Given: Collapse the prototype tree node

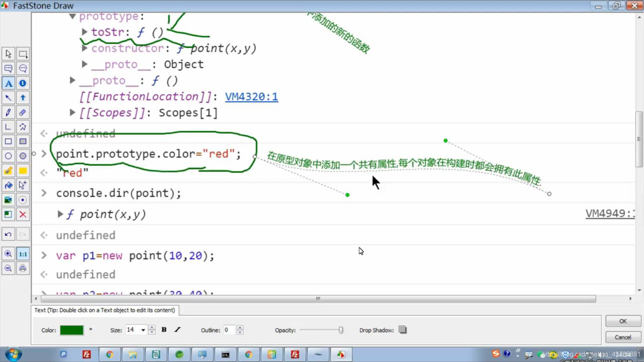Looking at the screenshot, I should pos(72,16).
